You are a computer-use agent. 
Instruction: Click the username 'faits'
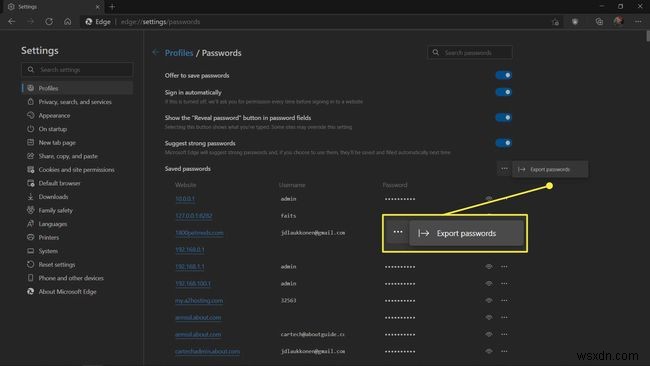[x=288, y=216]
